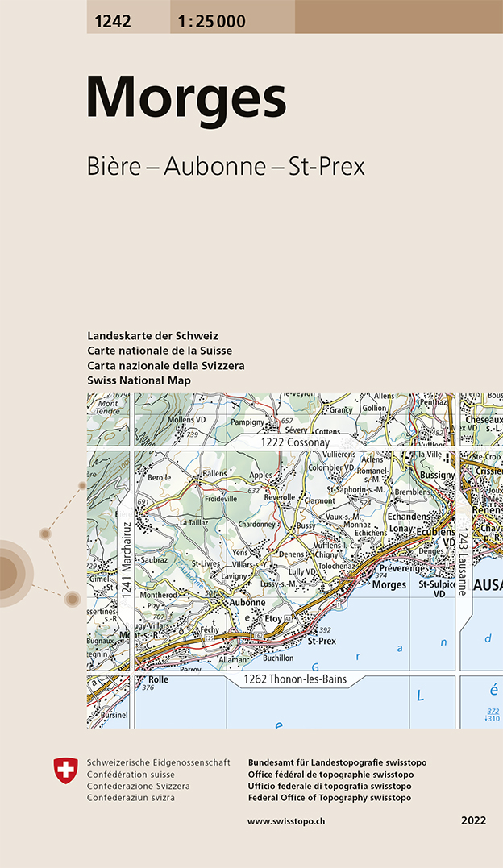Image resolution: width=503 pixels, height=868 pixels.
Task: Click the 1241 Marchairuz vertical sheet label
Action: pos(126,560)
